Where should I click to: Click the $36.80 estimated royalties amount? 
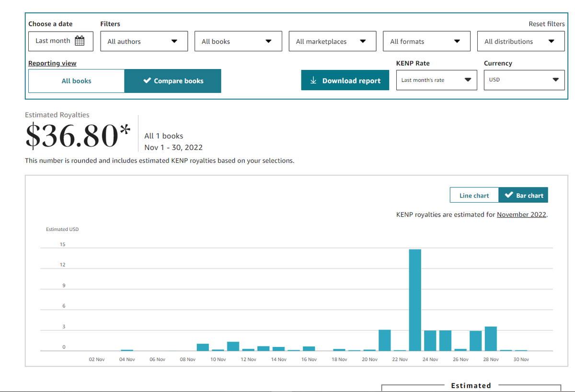(78, 136)
